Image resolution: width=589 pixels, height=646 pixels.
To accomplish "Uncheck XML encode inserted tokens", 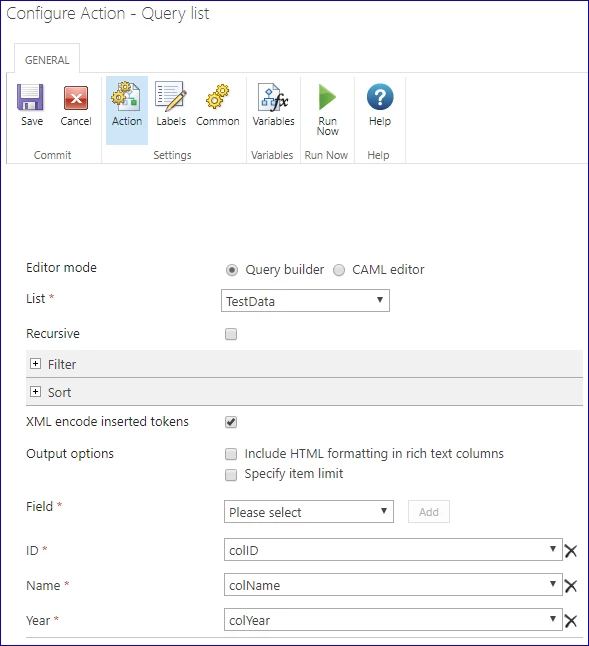I will pos(231,422).
